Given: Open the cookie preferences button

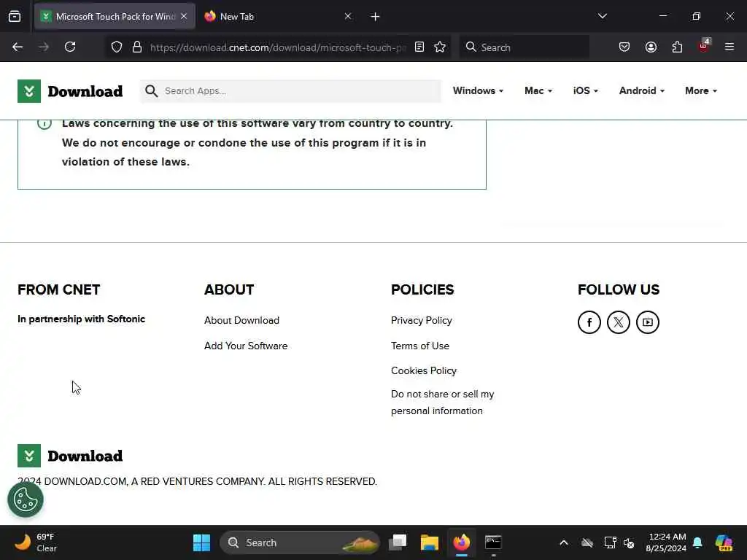Looking at the screenshot, I should [26, 499].
